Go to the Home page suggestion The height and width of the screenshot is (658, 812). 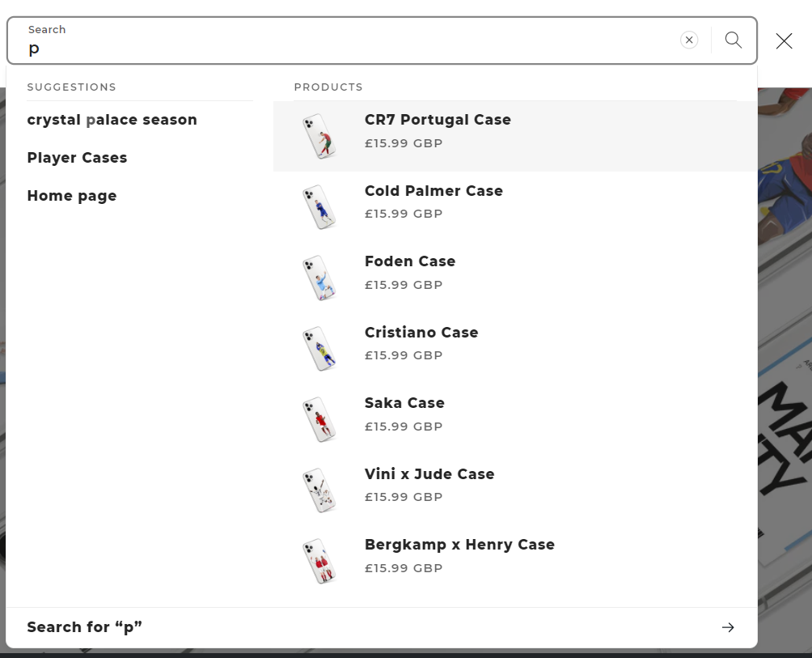click(72, 196)
